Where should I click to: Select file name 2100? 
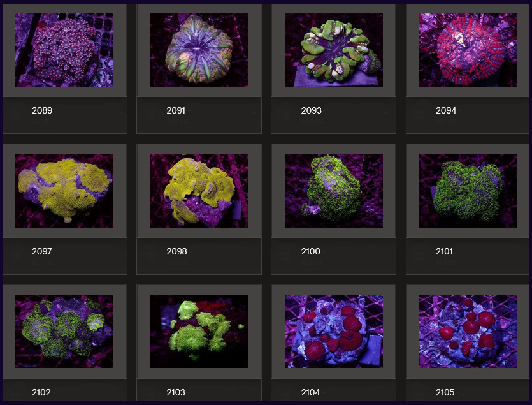(x=310, y=251)
